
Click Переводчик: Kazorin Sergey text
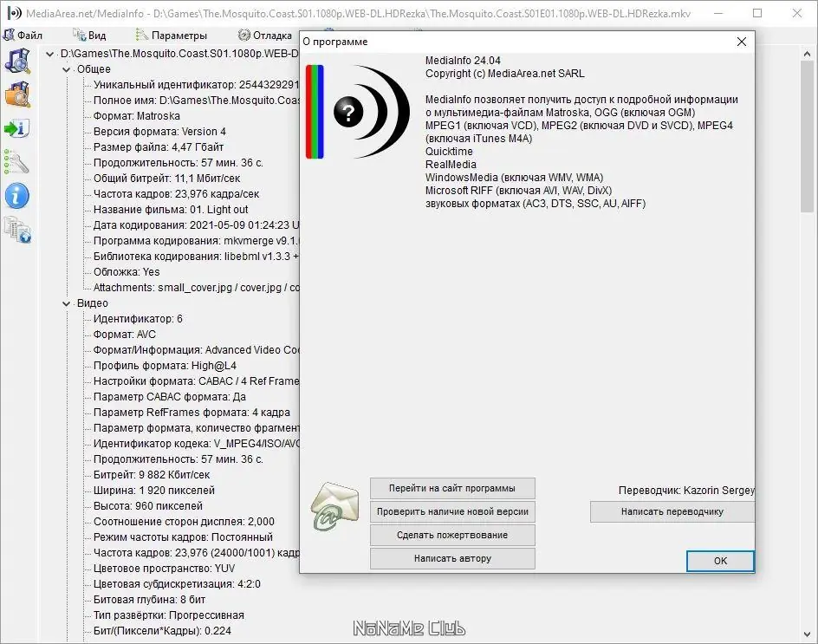pos(686,491)
